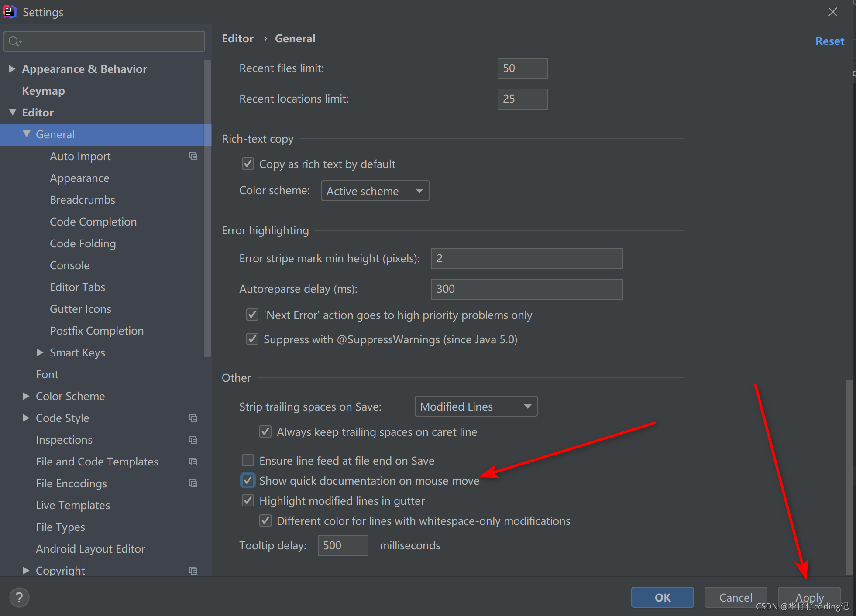The image size is (856, 616).
Task: Expand Appearance & Behavior section
Action: (x=12, y=69)
